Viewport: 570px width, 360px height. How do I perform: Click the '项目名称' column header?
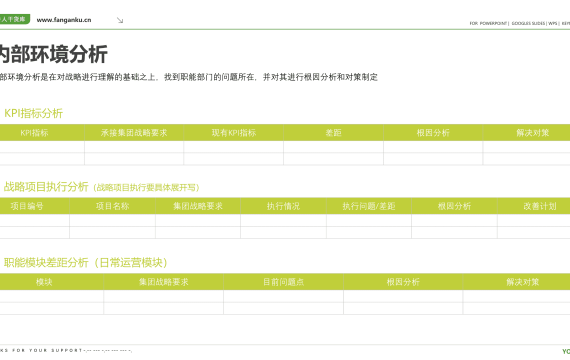click(112, 206)
